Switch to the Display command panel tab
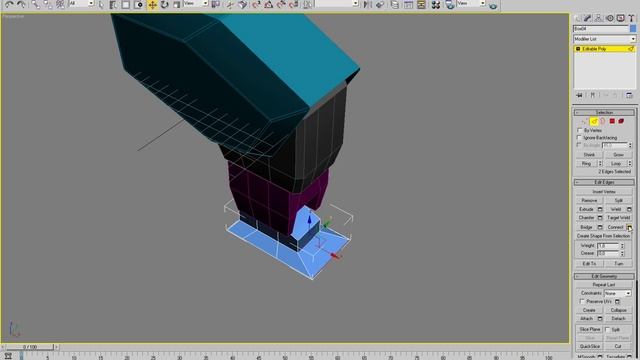The image size is (640, 360). (621, 18)
